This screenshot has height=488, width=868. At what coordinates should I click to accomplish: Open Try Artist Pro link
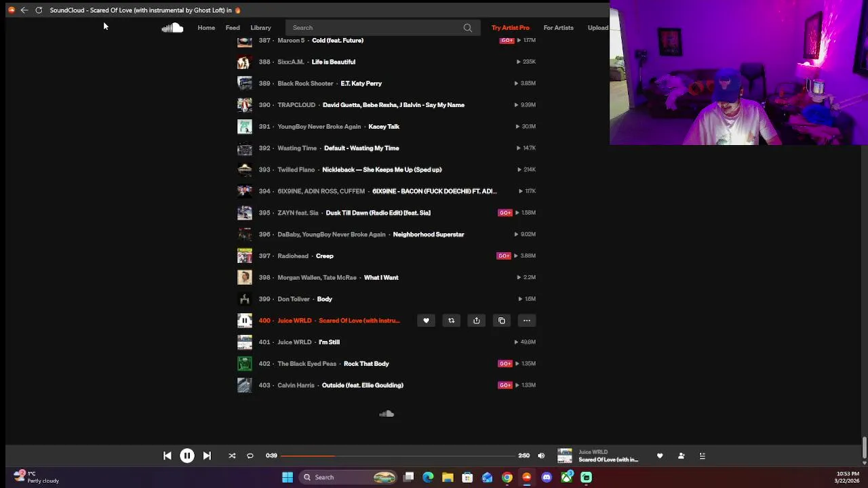(x=510, y=28)
